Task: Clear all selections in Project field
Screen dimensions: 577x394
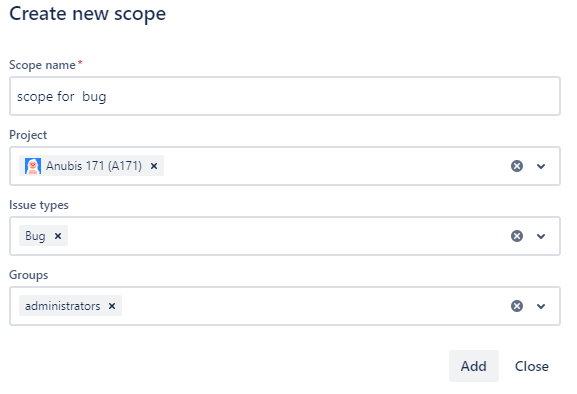Action: (x=517, y=166)
